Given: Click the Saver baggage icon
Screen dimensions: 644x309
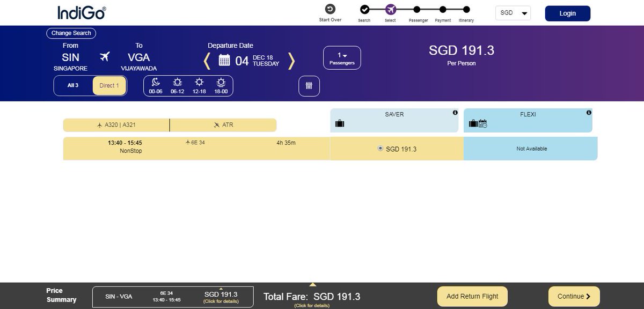Looking at the screenshot, I should coord(339,123).
